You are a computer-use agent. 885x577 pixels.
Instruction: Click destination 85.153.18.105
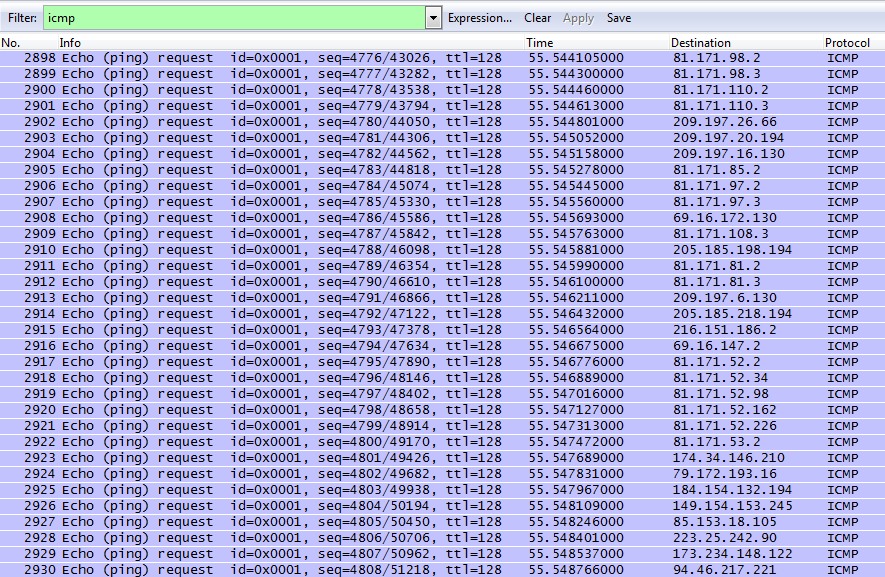click(725, 522)
